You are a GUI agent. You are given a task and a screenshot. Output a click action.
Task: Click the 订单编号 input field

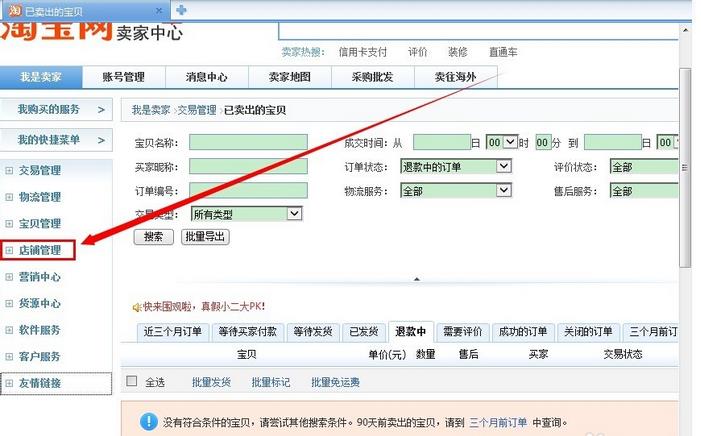248,190
